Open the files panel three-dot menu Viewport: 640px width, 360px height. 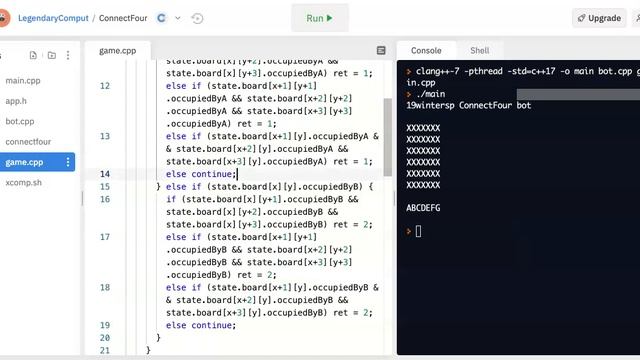click(68, 55)
